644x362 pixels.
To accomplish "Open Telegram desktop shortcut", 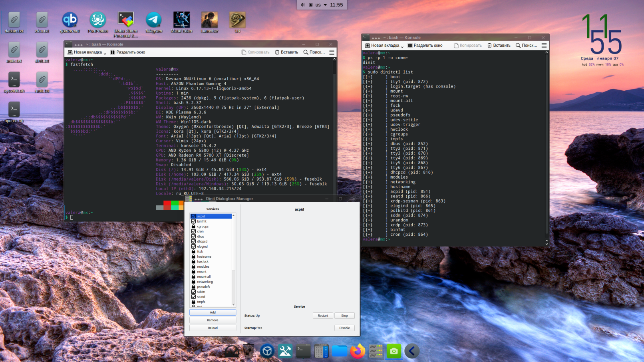I will coord(153,20).
